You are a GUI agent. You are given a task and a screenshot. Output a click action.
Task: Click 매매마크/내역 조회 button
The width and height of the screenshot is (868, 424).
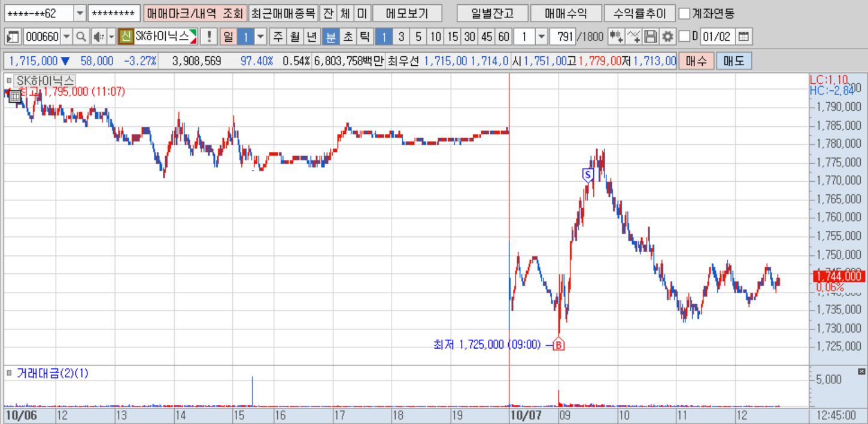[x=195, y=13]
